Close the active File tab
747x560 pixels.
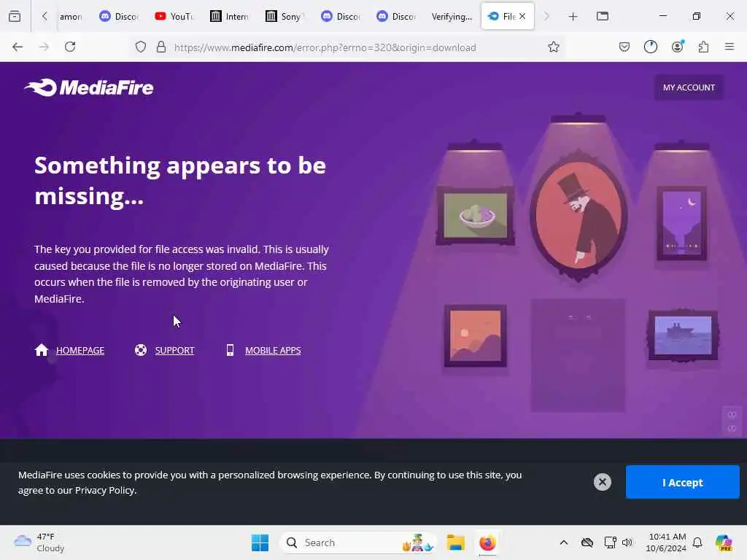coord(522,16)
